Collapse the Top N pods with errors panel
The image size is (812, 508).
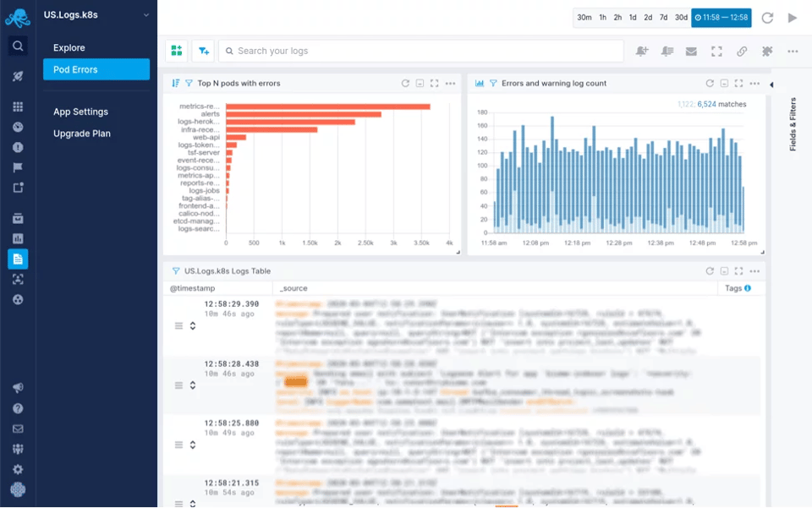pyautogui.click(x=420, y=84)
